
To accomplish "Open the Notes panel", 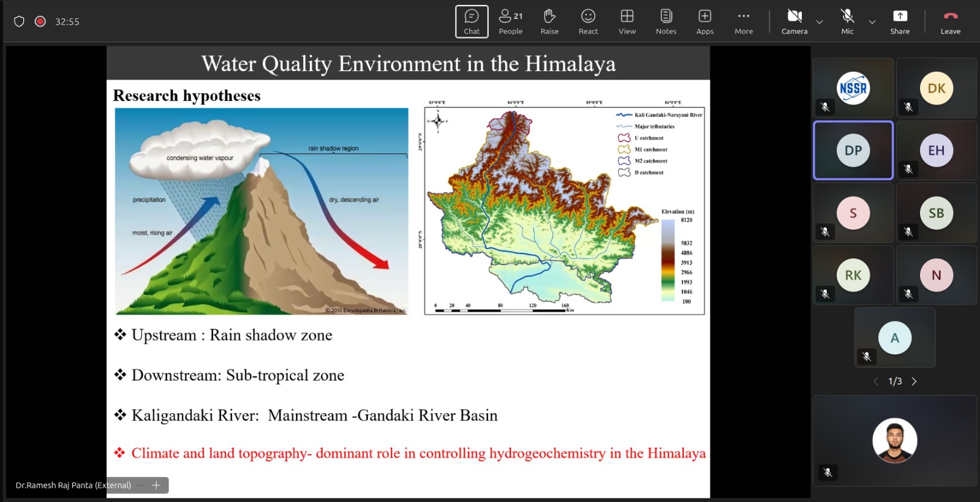I will (x=666, y=21).
